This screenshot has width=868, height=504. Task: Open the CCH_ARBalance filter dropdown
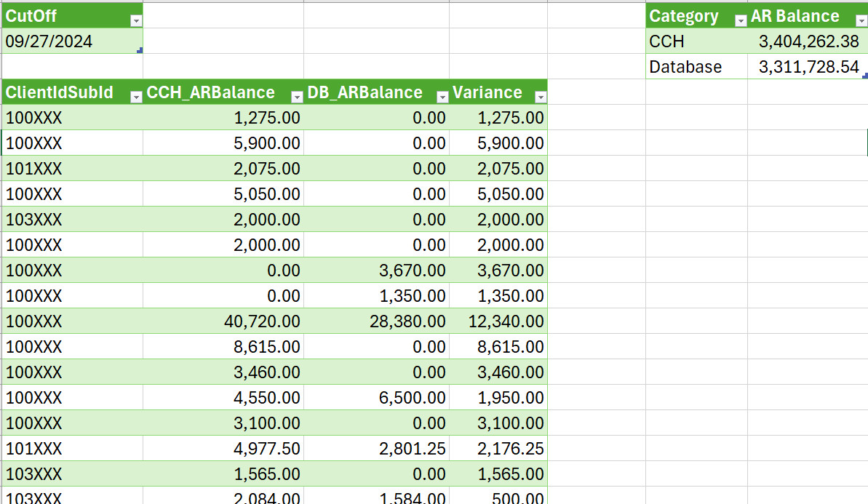click(297, 97)
